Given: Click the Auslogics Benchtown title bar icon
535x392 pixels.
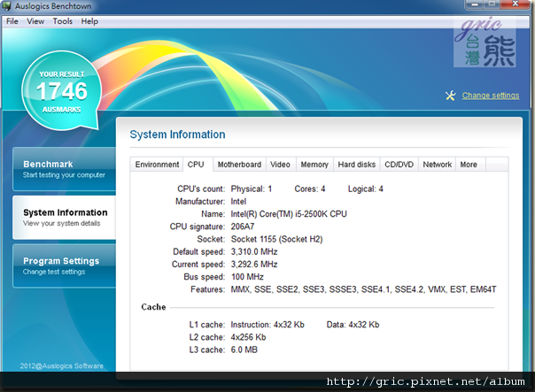Looking at the screenshot, I should click(6, 6).
